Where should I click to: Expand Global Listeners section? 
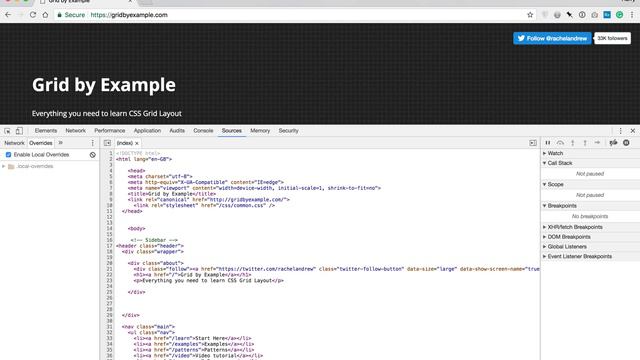544,247
